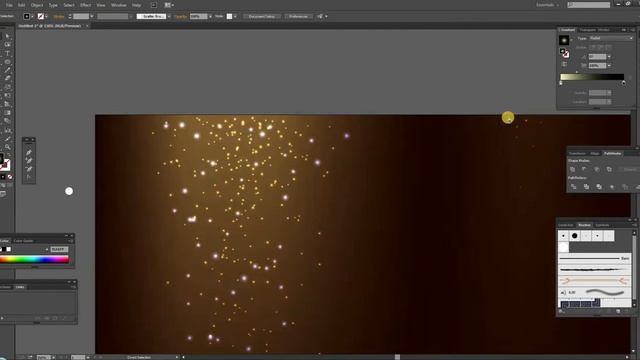Click the Intersect shape mode icon
The image size is (640, 360).
tap(597, 169)
